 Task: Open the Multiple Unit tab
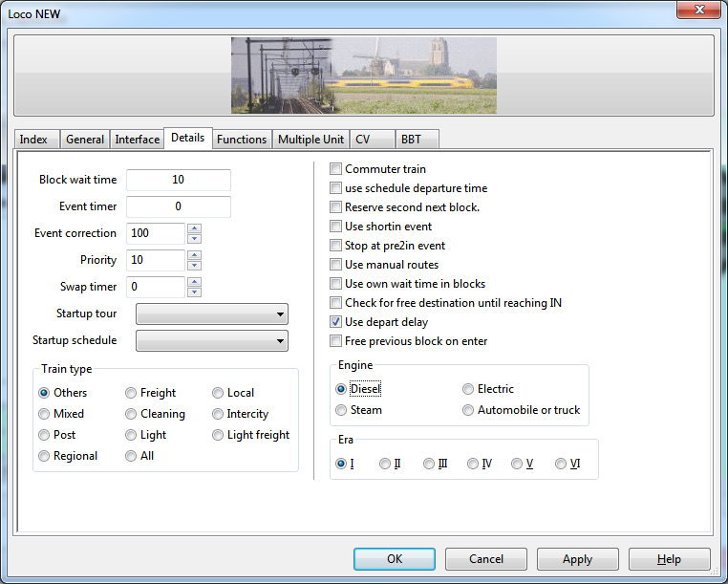tap(310, 140)
